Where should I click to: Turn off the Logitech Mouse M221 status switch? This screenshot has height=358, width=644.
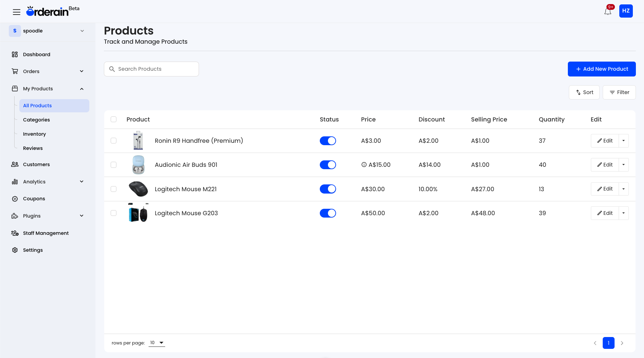(328, 189)
